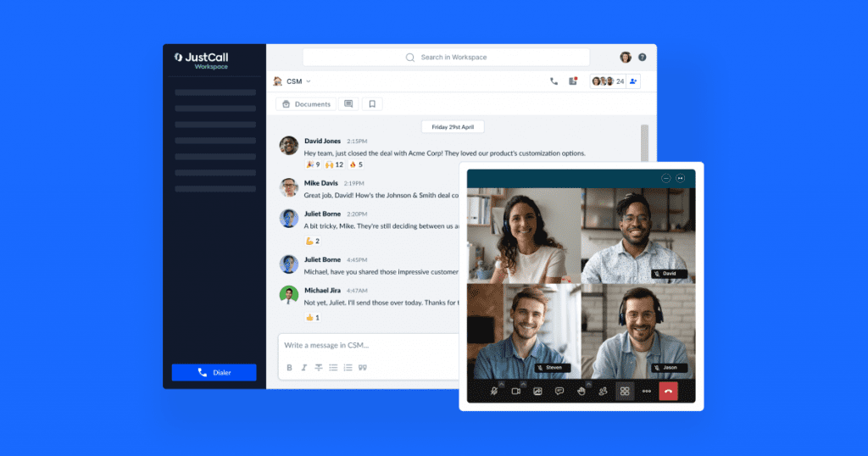Click the name Michael Jira

[x=322, y=291]
